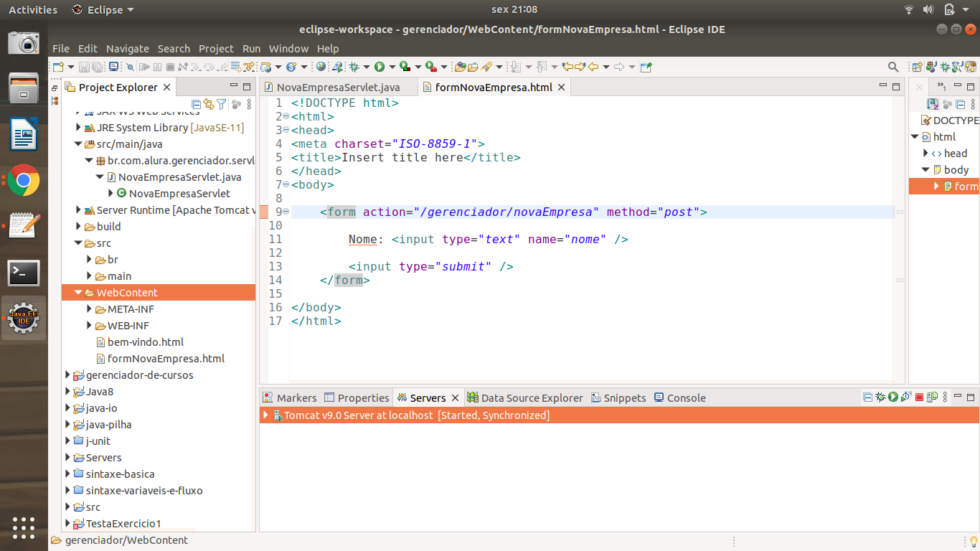Open Terminal from the Ubuntu dock

[24, 273]
